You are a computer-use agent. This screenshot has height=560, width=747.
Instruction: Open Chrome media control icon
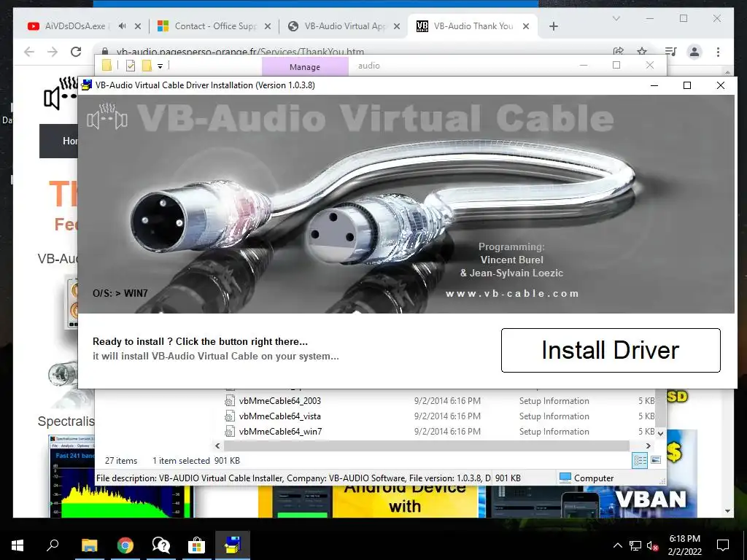(671, 52)
